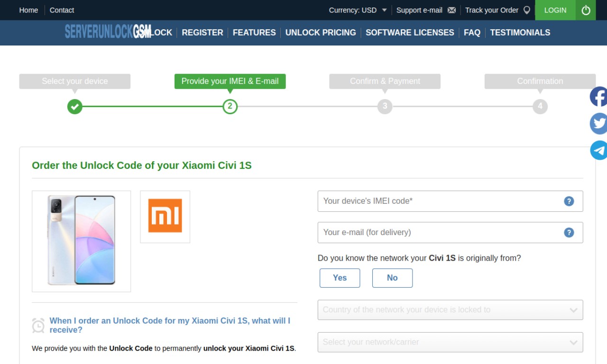
Task: Click the green checkmark step one circle
Action: [74, 106]
